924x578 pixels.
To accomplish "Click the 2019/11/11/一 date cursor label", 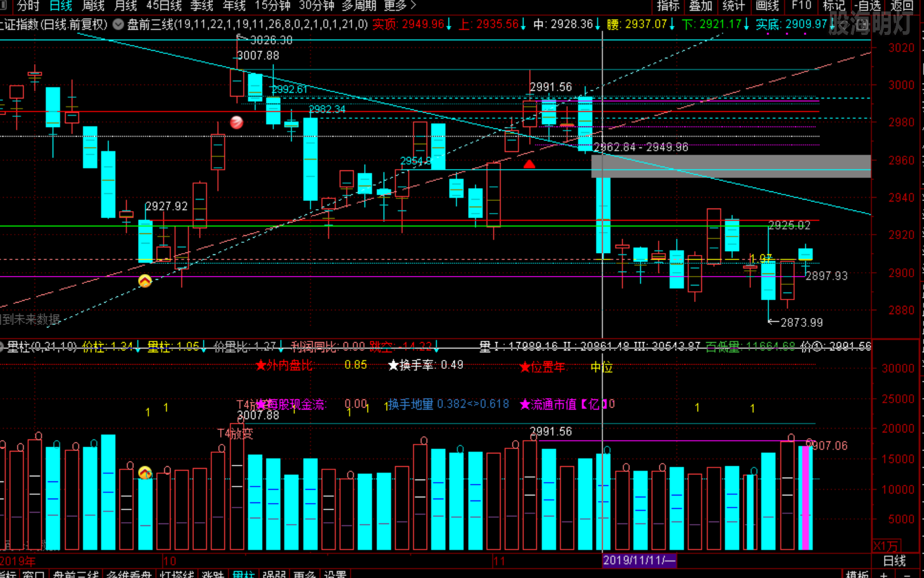I will pos(639,560).
